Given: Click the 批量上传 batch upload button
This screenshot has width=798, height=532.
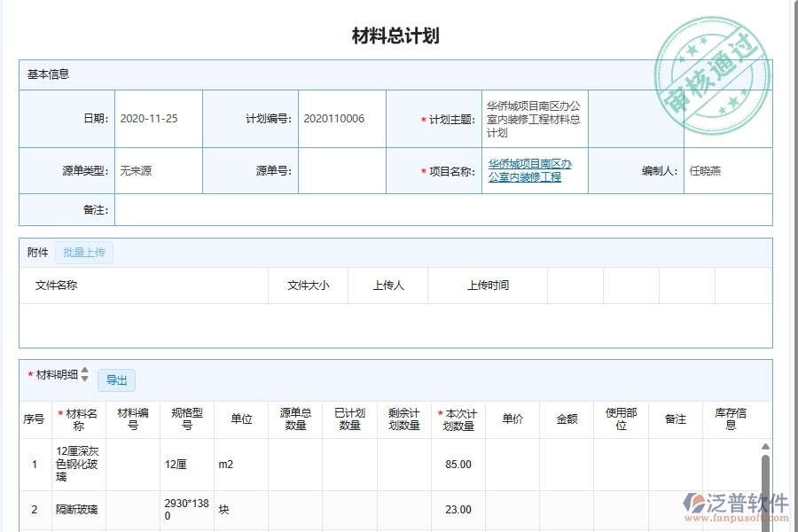Looking at the screenshot, I should tap(84, 252).
